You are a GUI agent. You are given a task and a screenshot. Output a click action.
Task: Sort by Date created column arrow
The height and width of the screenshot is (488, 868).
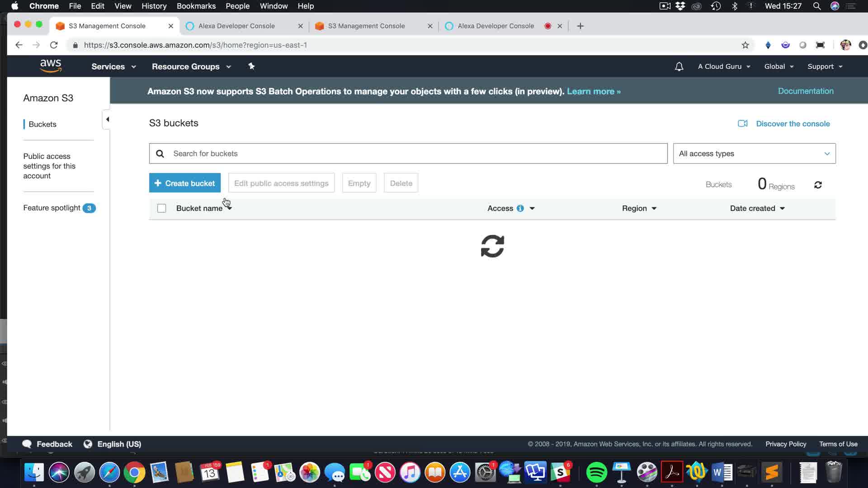pyautogui.click(x=782, y=208)
